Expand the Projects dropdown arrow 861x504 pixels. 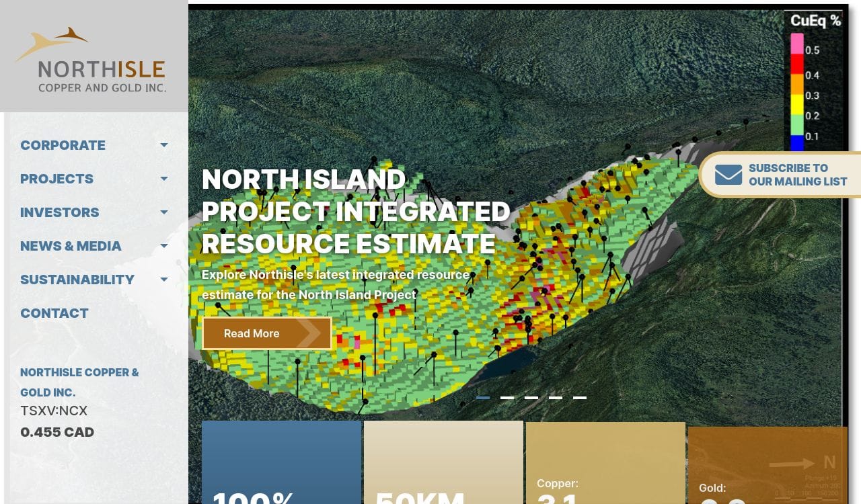click(x=164, y=179)
